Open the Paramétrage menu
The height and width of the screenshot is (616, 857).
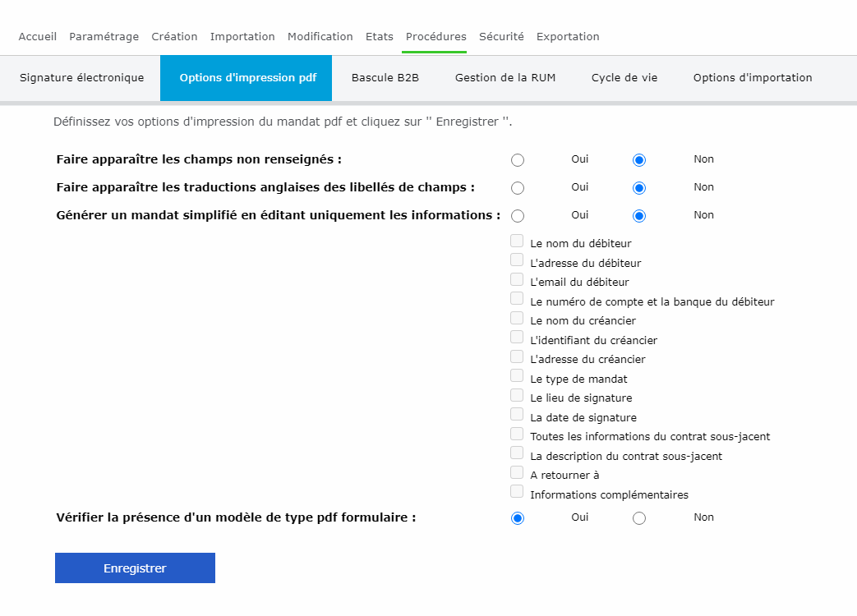104,37
